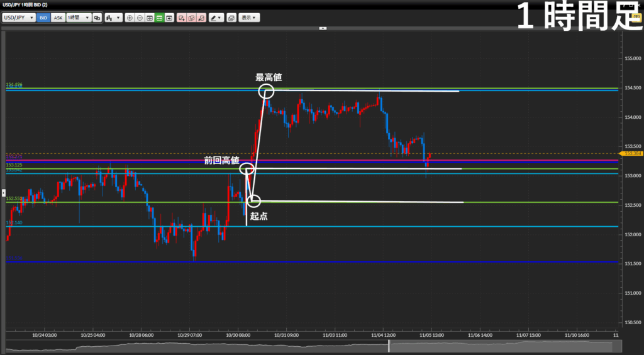
Task: Open the drawing pen tool dropdown
Action: click(x=216, y=18)
